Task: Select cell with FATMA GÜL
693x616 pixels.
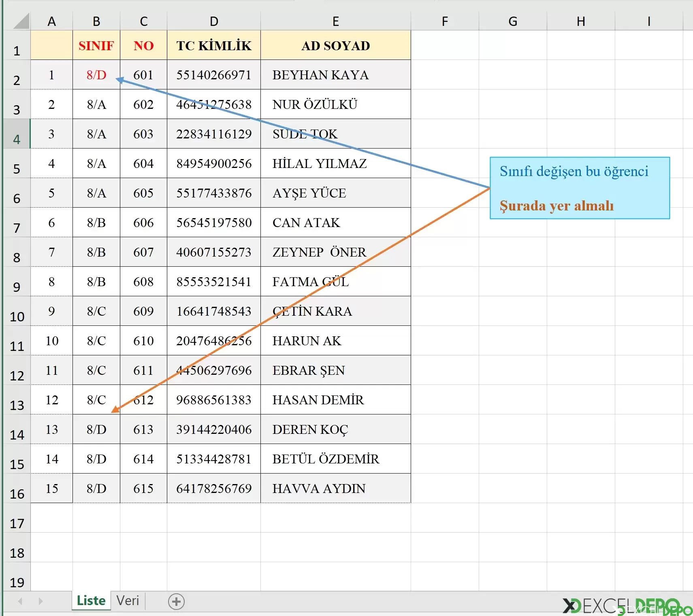Action: tap(336, 282)
